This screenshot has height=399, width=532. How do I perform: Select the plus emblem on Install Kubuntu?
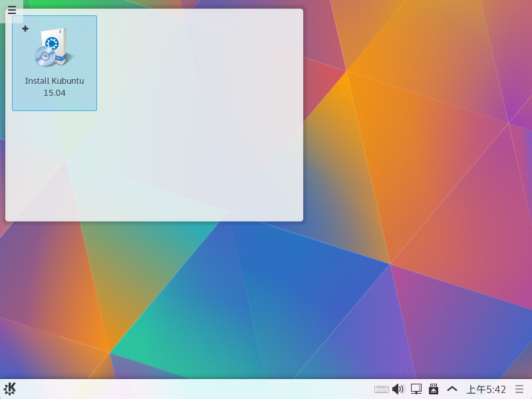[25, 29]
